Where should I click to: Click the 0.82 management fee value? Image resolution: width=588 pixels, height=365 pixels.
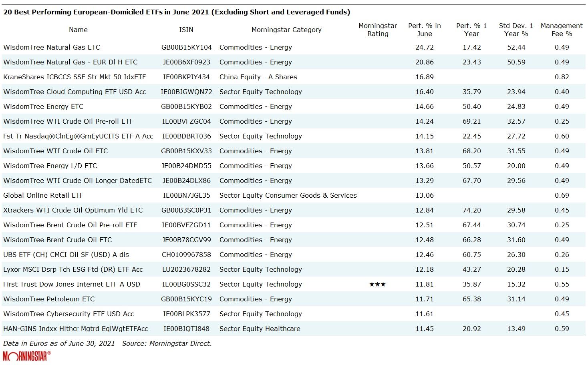(x=562, y=77)
